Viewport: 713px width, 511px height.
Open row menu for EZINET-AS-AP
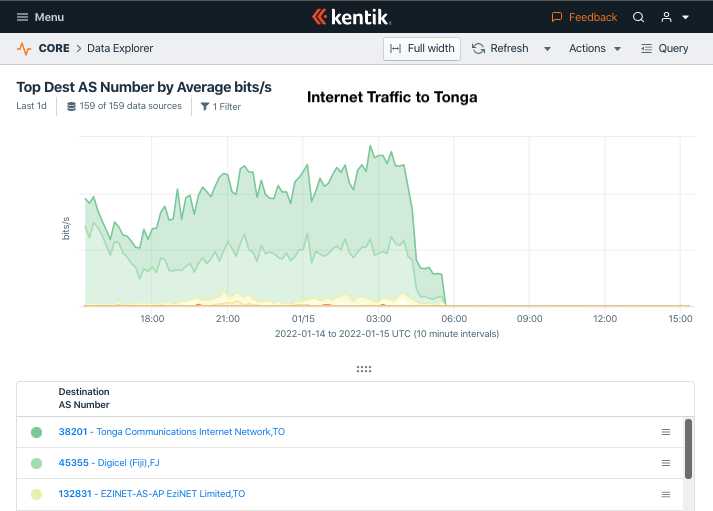coord(666,494)
